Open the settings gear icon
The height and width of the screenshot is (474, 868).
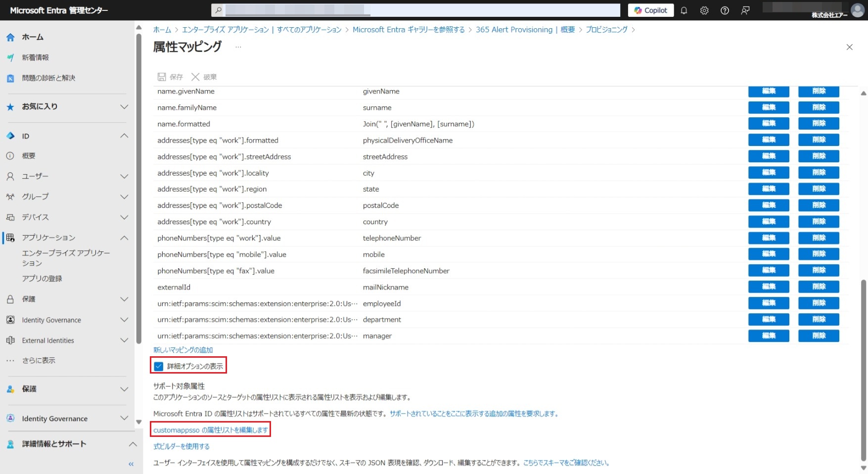tap(704, 10)
